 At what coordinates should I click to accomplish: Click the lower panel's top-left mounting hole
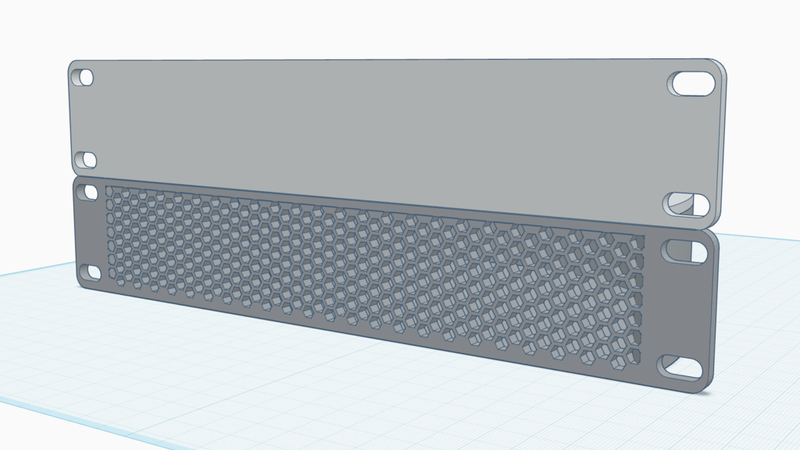coord(88,190)
